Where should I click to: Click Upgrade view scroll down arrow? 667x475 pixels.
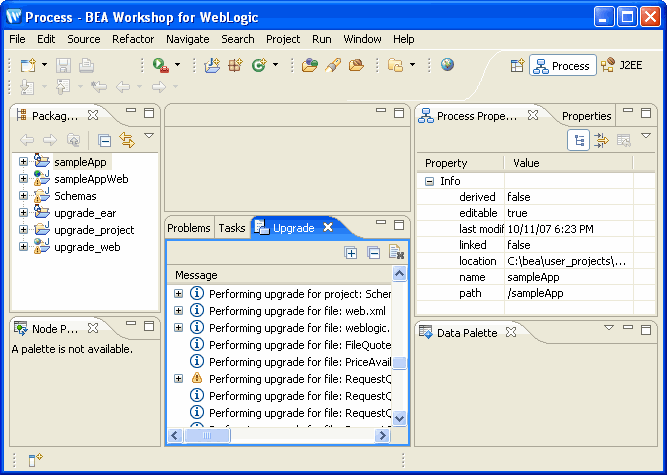click(x=399, y=418)
